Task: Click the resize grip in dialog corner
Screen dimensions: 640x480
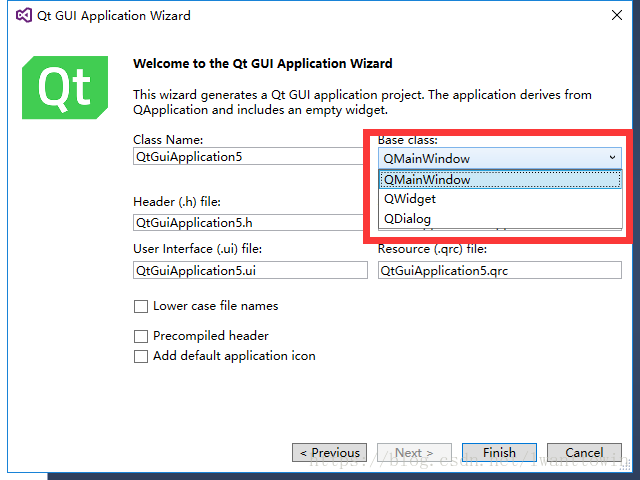Action: [x=627, y=467]
